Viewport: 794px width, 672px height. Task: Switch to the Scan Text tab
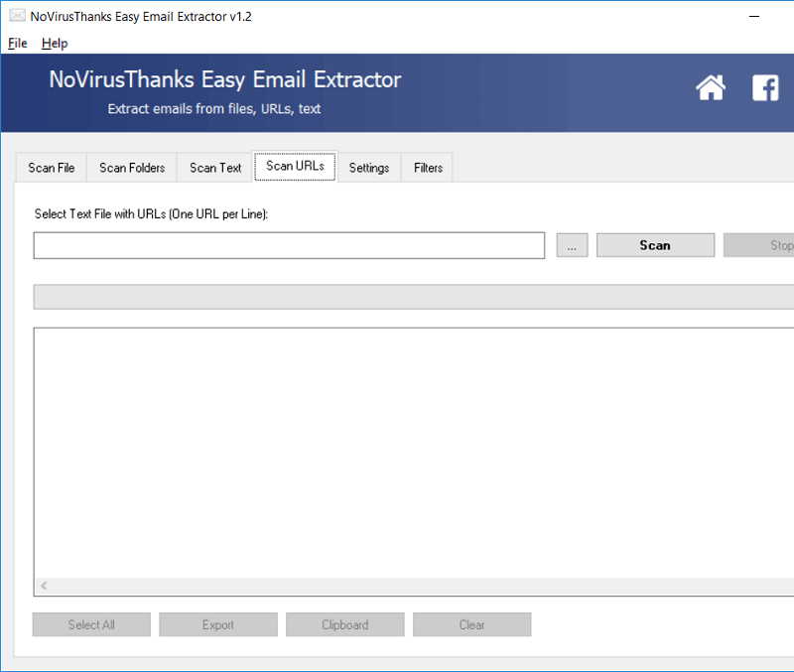pyautogui.click(x=215, y=168)
